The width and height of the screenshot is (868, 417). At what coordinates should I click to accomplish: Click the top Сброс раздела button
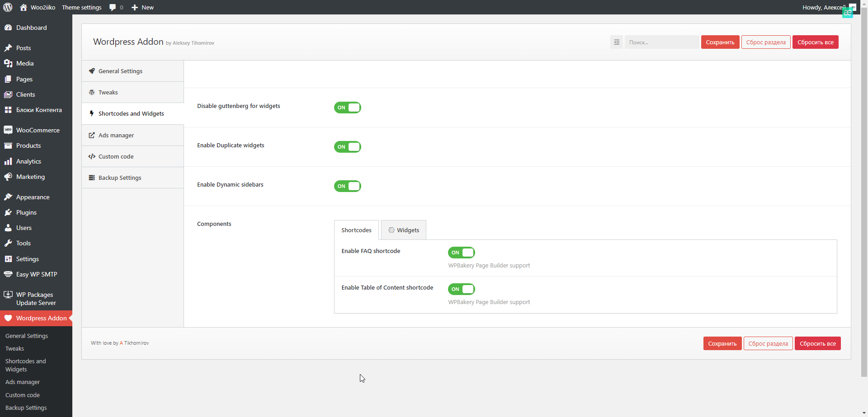pyautogui.click(x=766, y=42)
